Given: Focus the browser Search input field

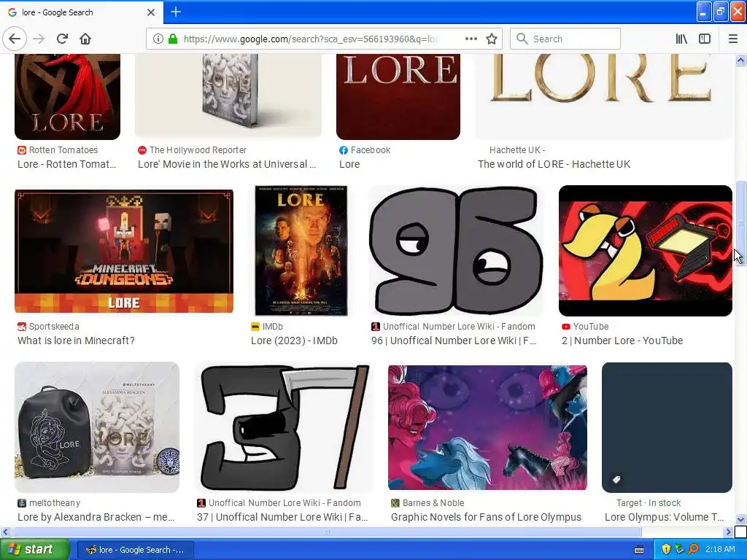Looking at the screenshot, I should 565,39.
